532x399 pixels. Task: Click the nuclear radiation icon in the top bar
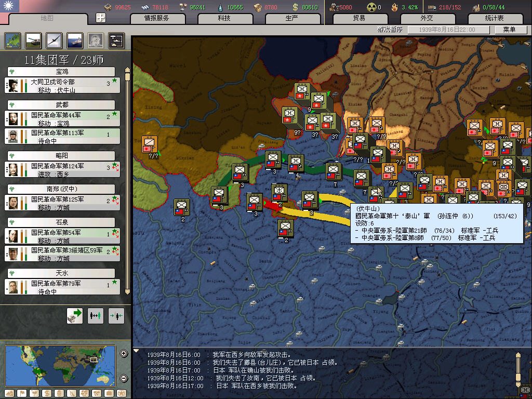coord(371,7)
